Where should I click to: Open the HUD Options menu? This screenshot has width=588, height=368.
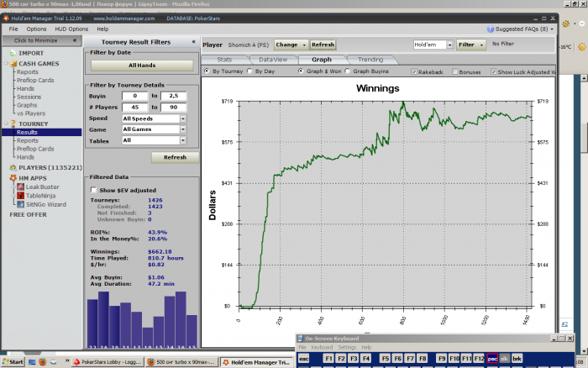(x=72, y=29)
